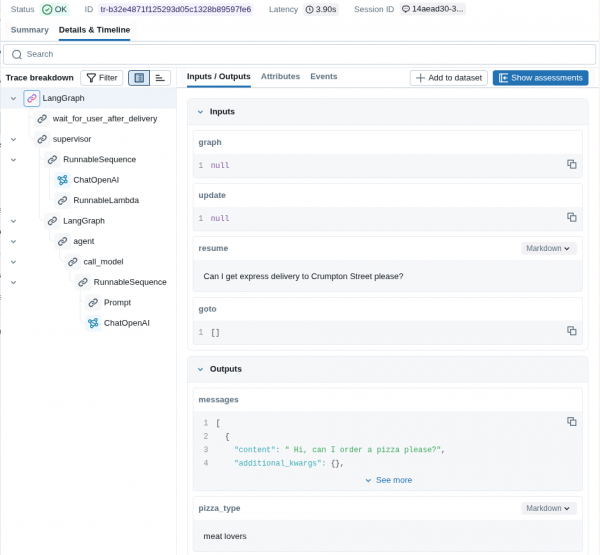Switch to the Events tab

[324, 77]
